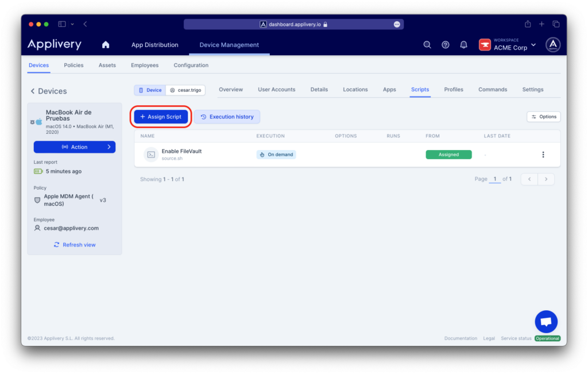Switch to the Profiles tab

coord(454,90)
